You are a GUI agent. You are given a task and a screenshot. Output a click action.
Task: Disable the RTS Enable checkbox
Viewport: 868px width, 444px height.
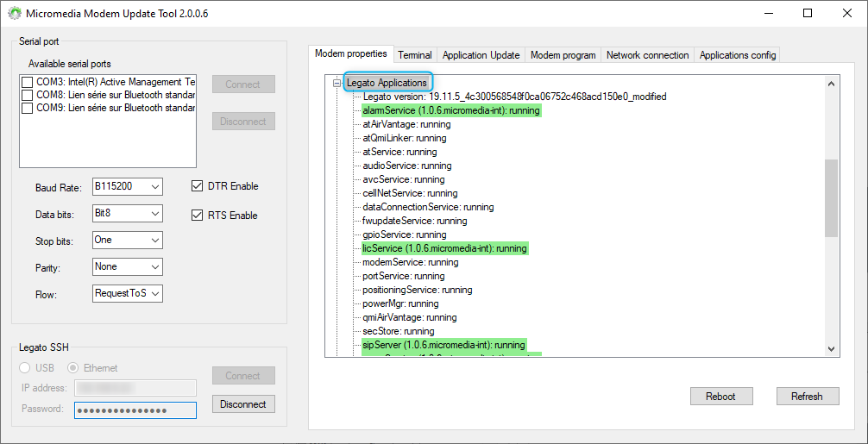point(197,216)
